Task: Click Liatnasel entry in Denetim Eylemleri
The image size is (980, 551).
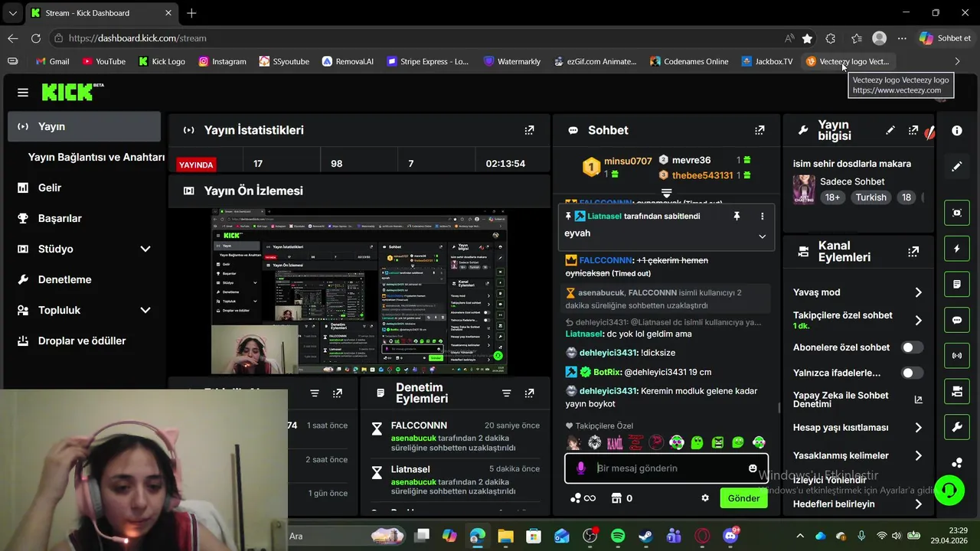Action: click(410, 469)
